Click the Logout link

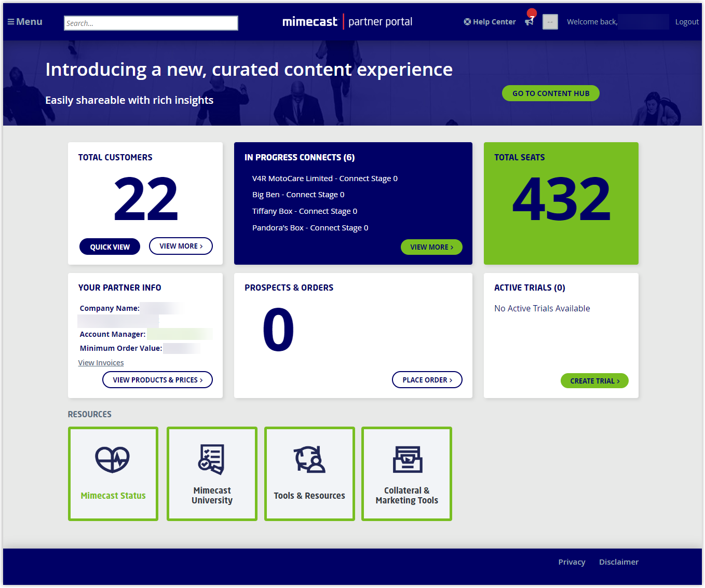click(686, 22)
